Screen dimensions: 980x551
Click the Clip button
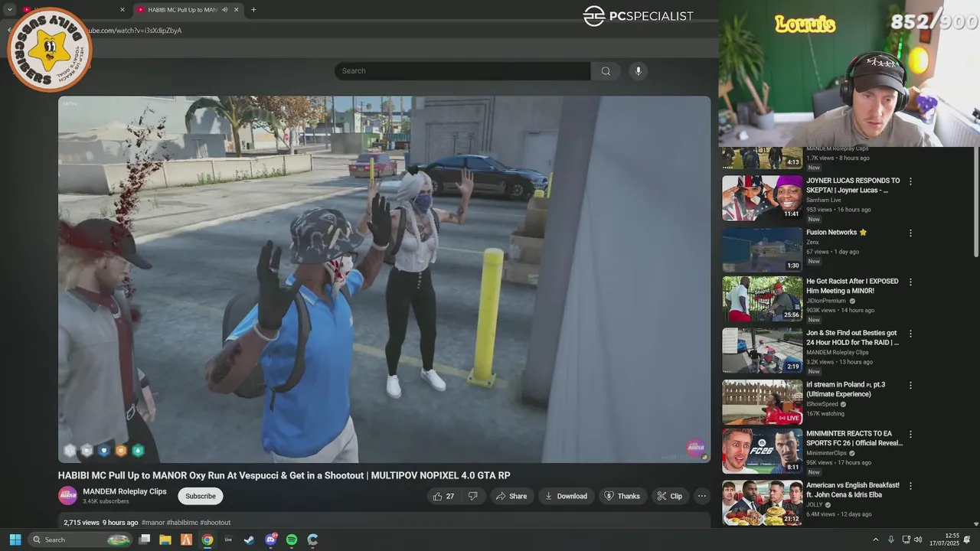pos(670,496)
